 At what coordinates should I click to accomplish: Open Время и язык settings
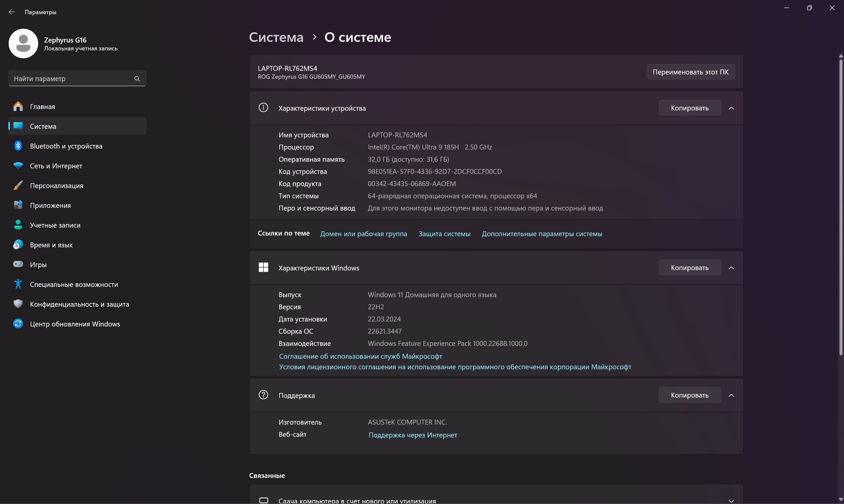coord(77,245)
